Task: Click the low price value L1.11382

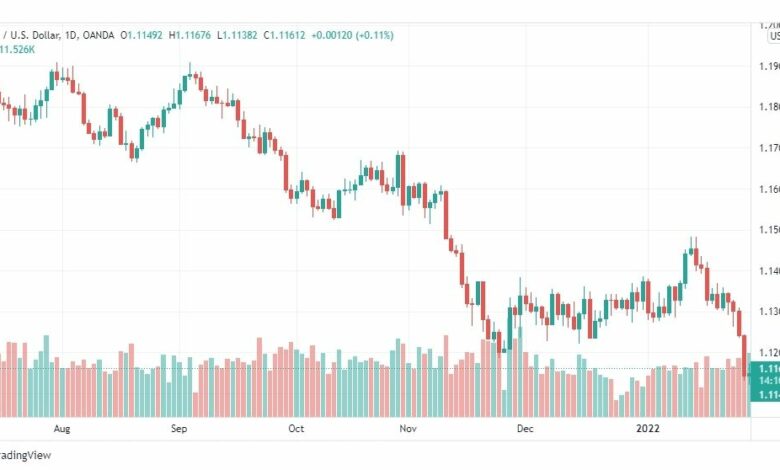Action: (x=237, y=35)
